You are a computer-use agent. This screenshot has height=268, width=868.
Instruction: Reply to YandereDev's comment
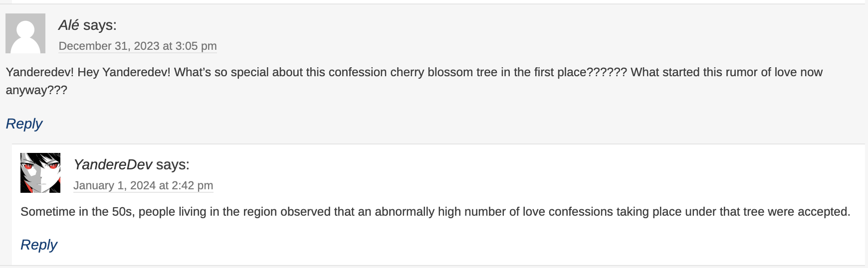coord(39,245)
